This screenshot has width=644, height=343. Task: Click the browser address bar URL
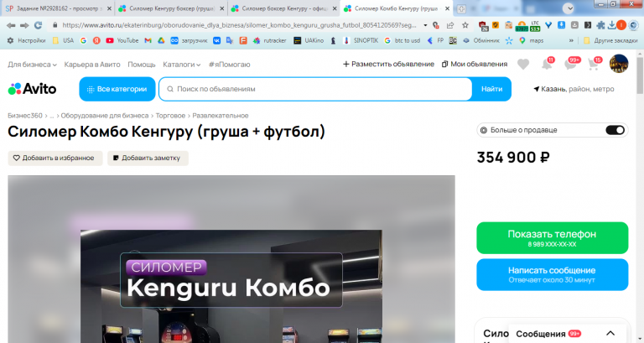pyautogui.click(x=239, y=25)
